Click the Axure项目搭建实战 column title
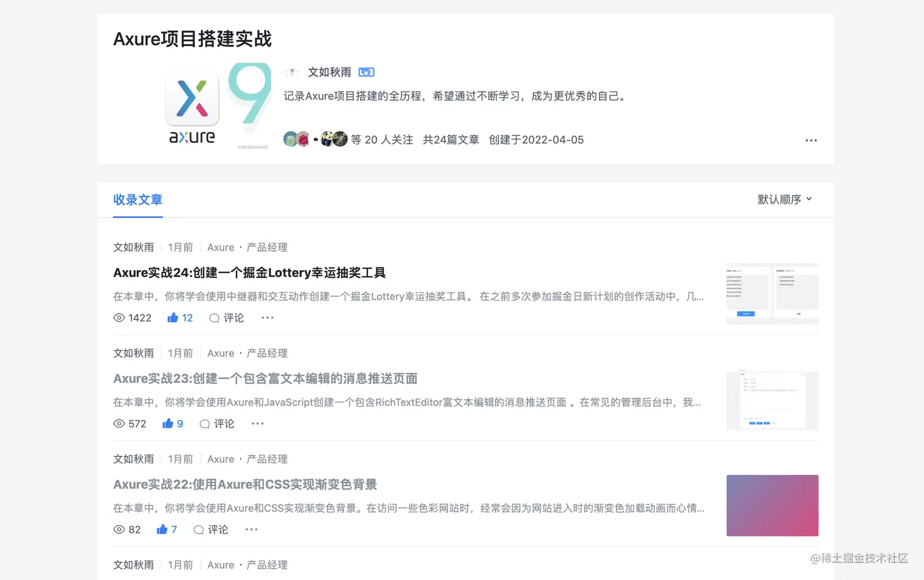The height and width of the screenshot is (580, 924). pyautogui.click(x=193, y=39)
